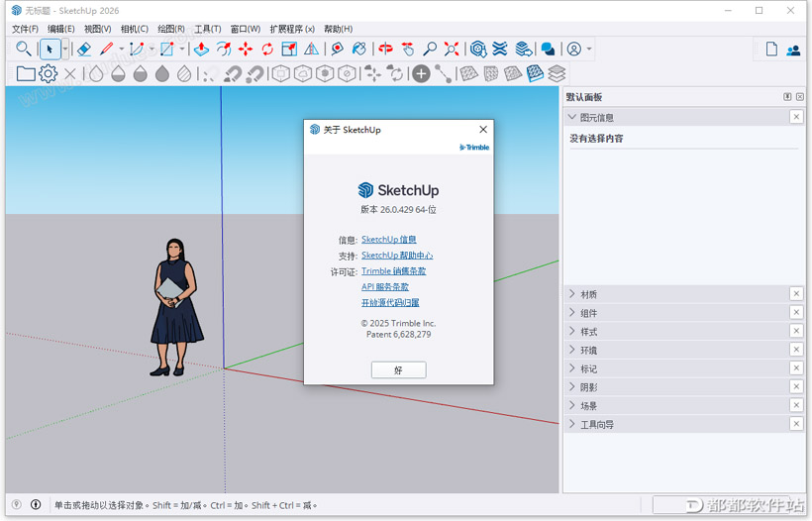Click the Orbit tool icon
This screenshot has height=521, width=812.
pyautogui.click(x=386, y=49)
